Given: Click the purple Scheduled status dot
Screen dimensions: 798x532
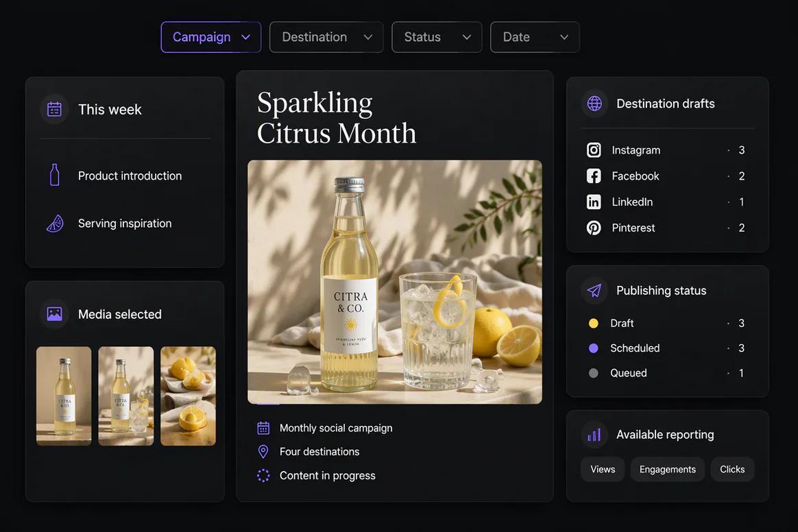Looking at the screenshot, I should point(594,348).
